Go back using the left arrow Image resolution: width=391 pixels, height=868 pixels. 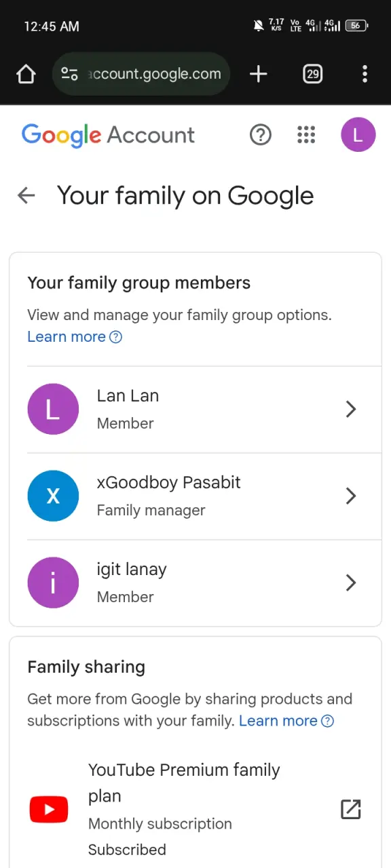point(26,196)
